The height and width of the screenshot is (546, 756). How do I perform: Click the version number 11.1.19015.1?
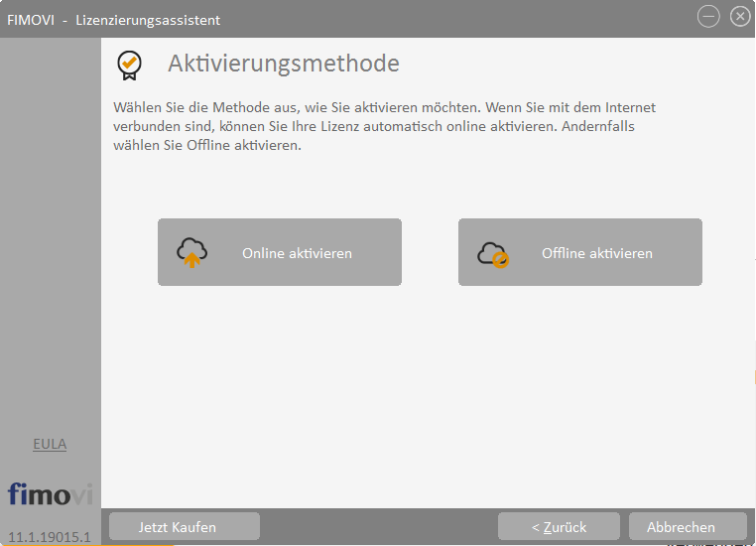(x=50, y=537)
